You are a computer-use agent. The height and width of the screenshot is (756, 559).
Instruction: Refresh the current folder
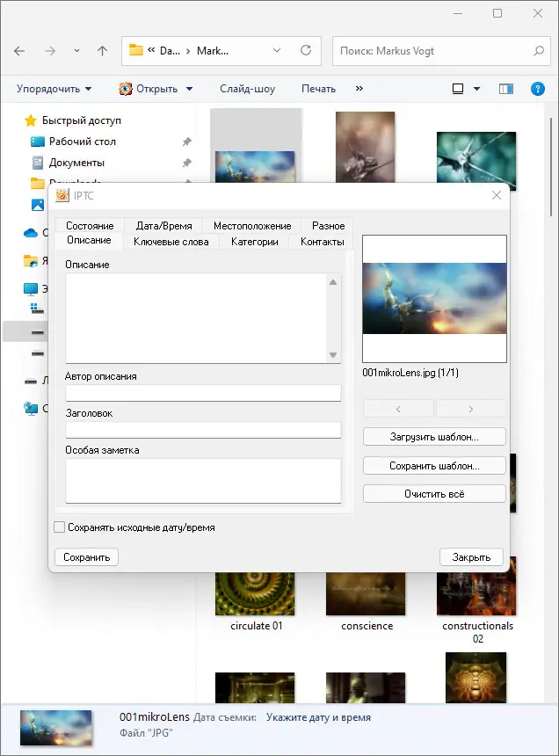(306, 50)
